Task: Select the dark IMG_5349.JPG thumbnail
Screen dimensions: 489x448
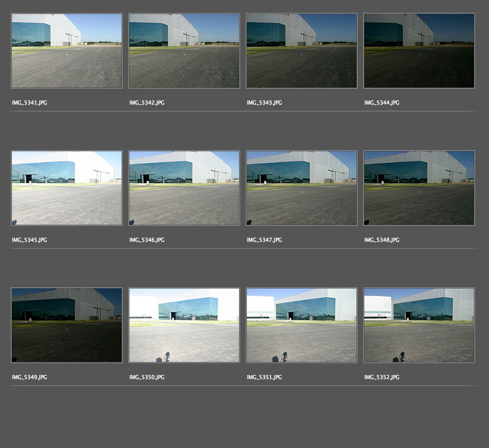Action: 67,325
